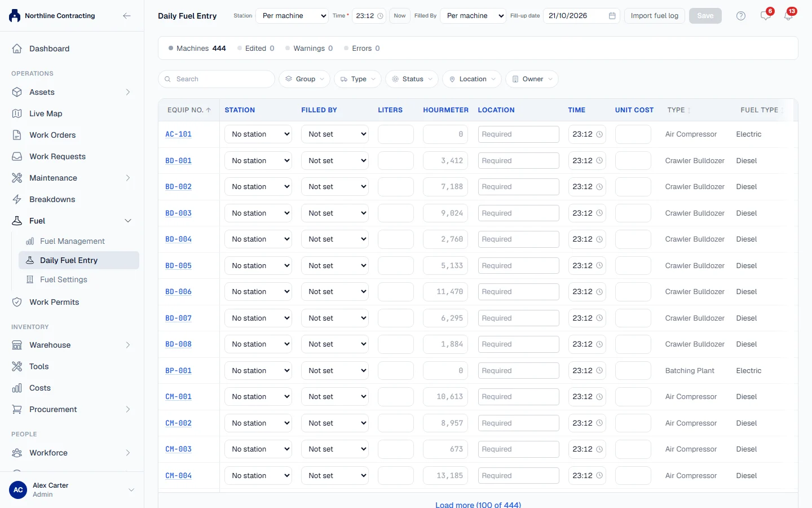
Task: Click the Tools wrench icon in sidebar
Action: [x=17, y=366]
